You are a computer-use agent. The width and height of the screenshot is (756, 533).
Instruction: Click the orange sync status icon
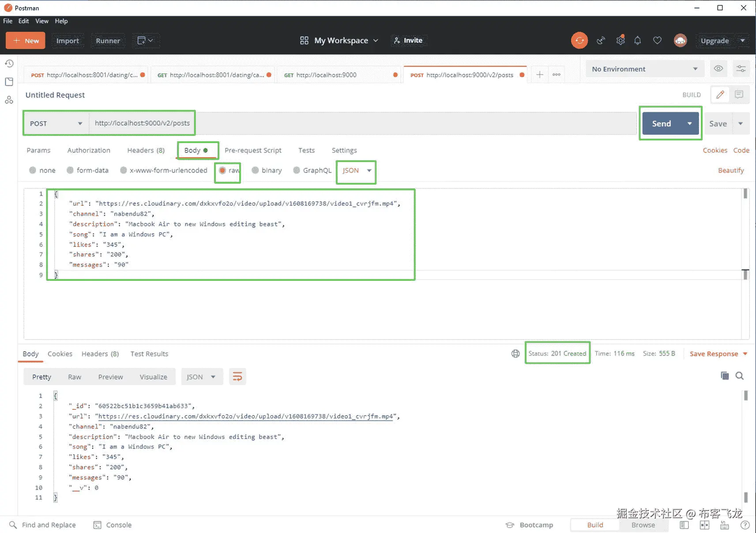(x=579, y=41)
